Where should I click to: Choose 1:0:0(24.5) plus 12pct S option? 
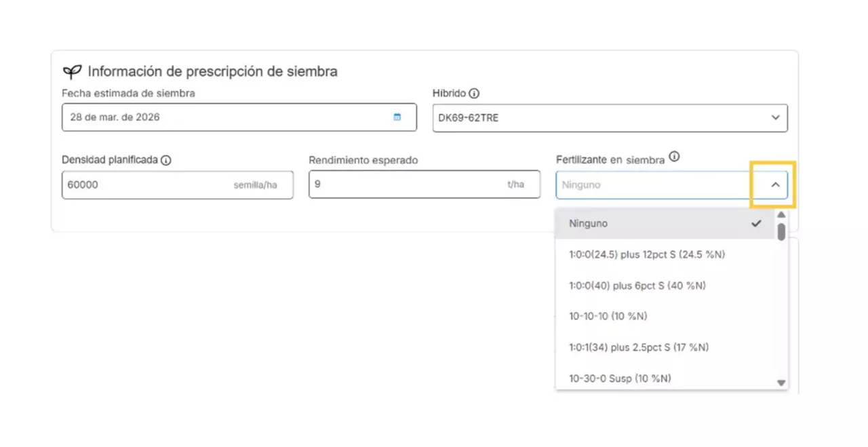648,254
